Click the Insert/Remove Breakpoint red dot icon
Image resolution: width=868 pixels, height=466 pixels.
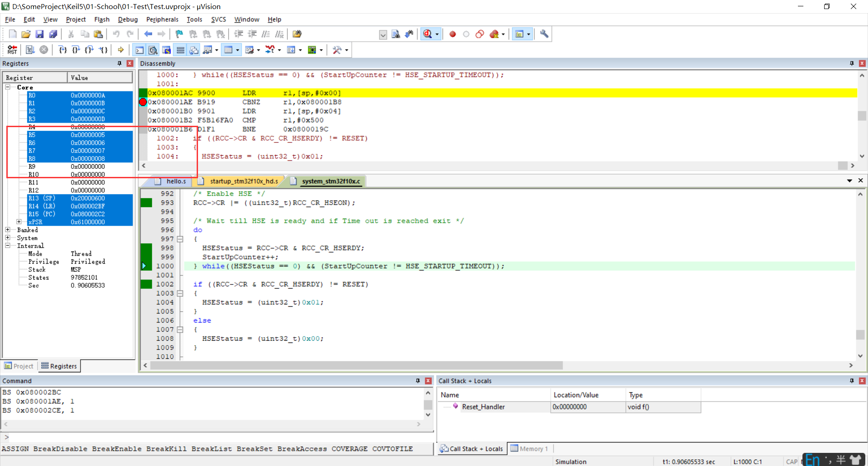[x=453, y=34]
